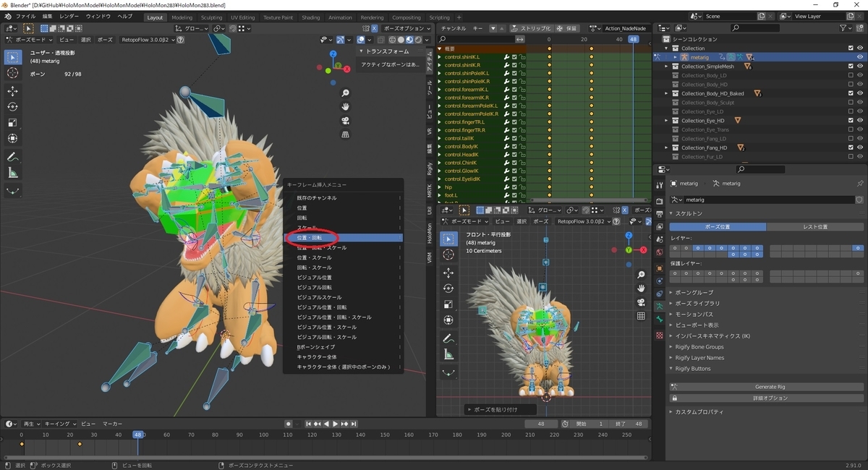The image size is (868, 470).
Task: Select the Rotate tool in the front viewport
Action: point(449,289)
